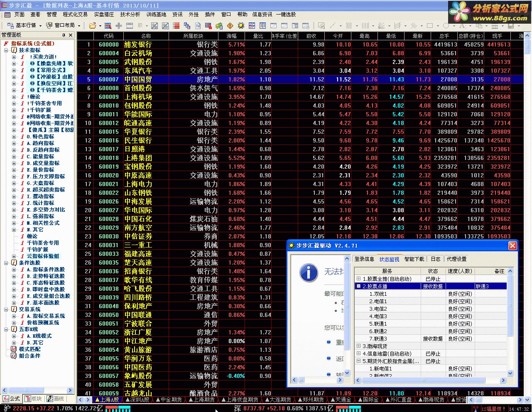Viewport: 532px width, 412px height.
Task: Expand the '3.渤海现货' service row
Action: click(x=358, y=346)
